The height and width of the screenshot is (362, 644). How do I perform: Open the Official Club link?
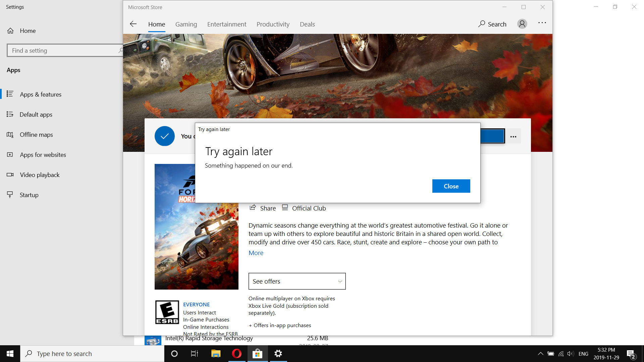click(x=304, y=208)
